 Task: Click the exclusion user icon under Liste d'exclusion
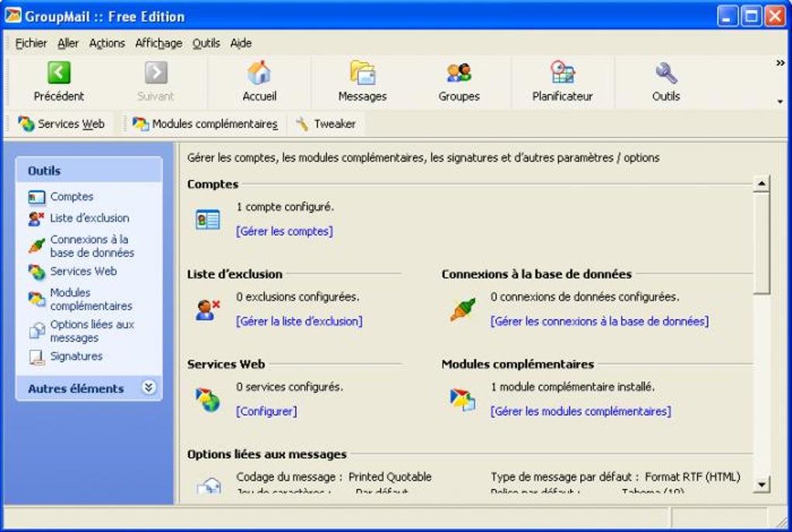[x=207, y=310]
